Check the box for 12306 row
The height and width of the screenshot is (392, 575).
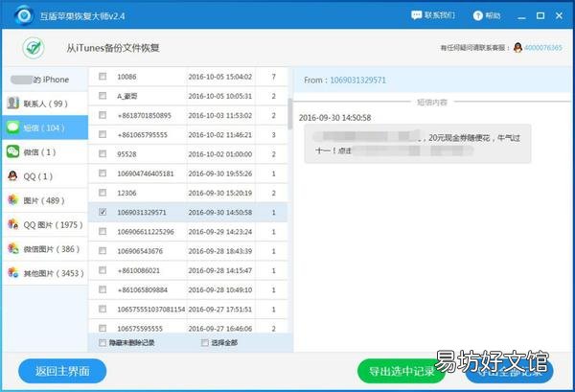[103, 193]
